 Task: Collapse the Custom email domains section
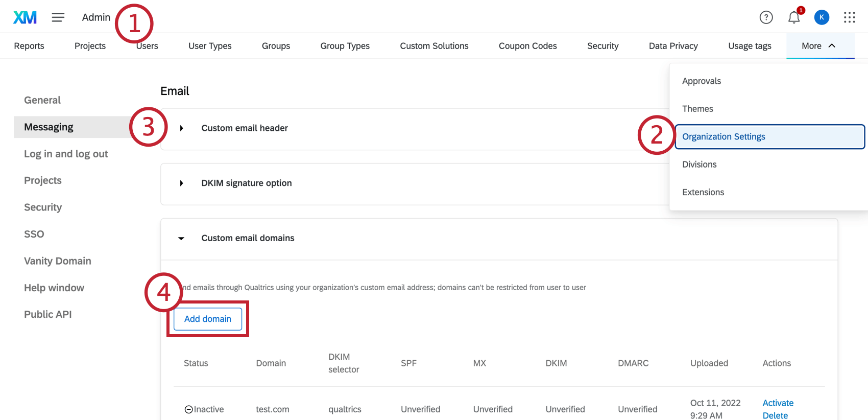(181, 238)
